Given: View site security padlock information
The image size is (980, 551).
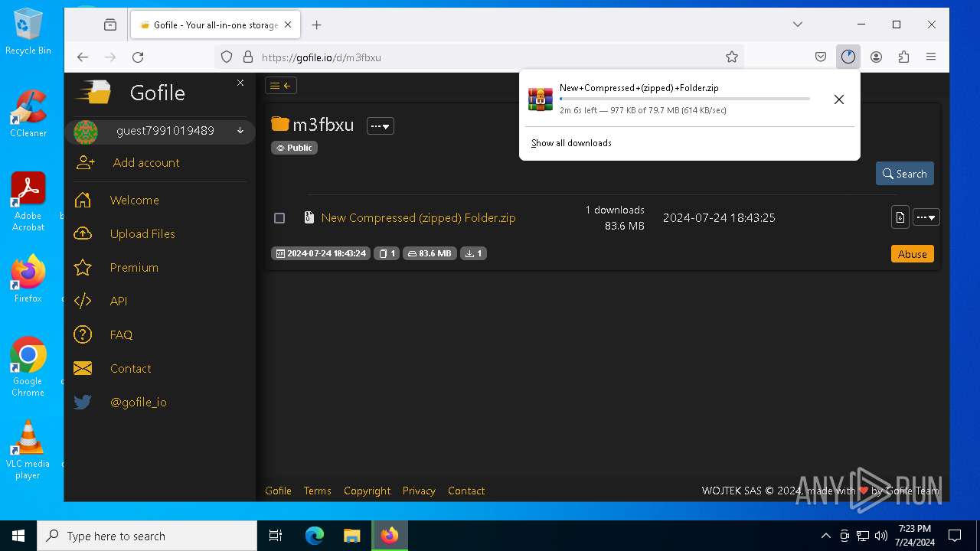Looking at the screenshot, I should coord(247,57).
